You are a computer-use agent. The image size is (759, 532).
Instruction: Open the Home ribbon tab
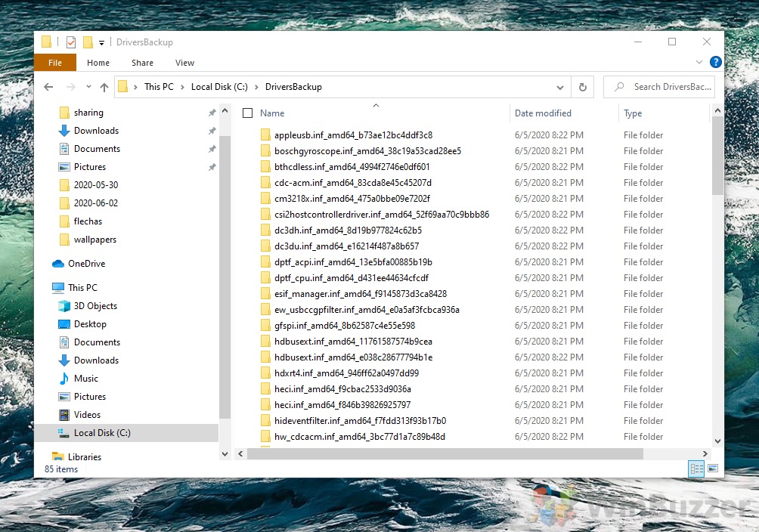point(98,63)
